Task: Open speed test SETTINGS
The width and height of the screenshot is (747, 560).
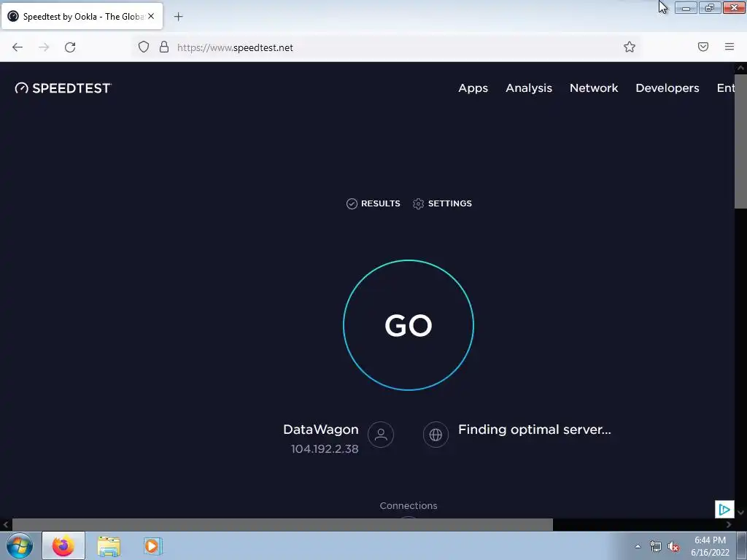Action: pyautogui.click(x=442, y=204)
